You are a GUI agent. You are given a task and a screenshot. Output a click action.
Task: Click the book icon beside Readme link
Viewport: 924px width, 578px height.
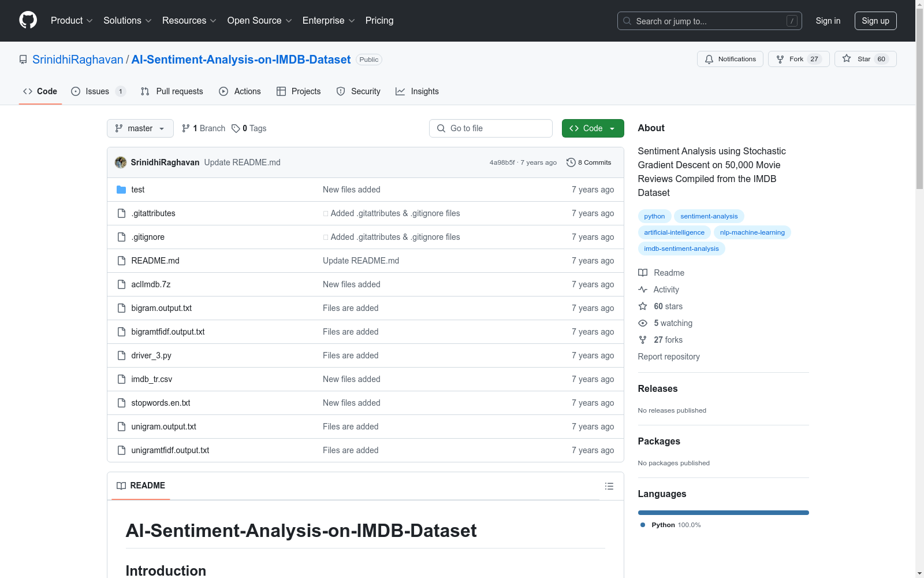click(x=643, y=273)
